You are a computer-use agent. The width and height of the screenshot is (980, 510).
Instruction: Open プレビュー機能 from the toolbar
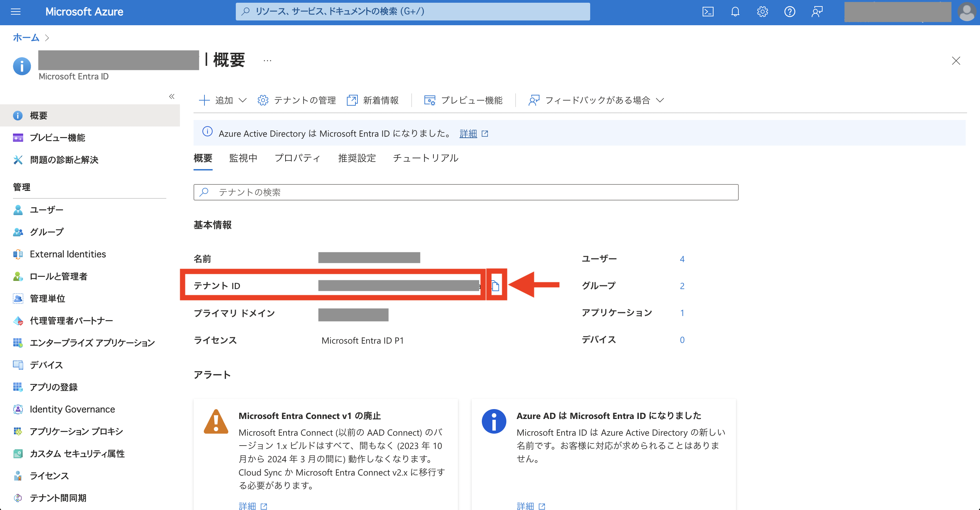(x=463, y=100)
